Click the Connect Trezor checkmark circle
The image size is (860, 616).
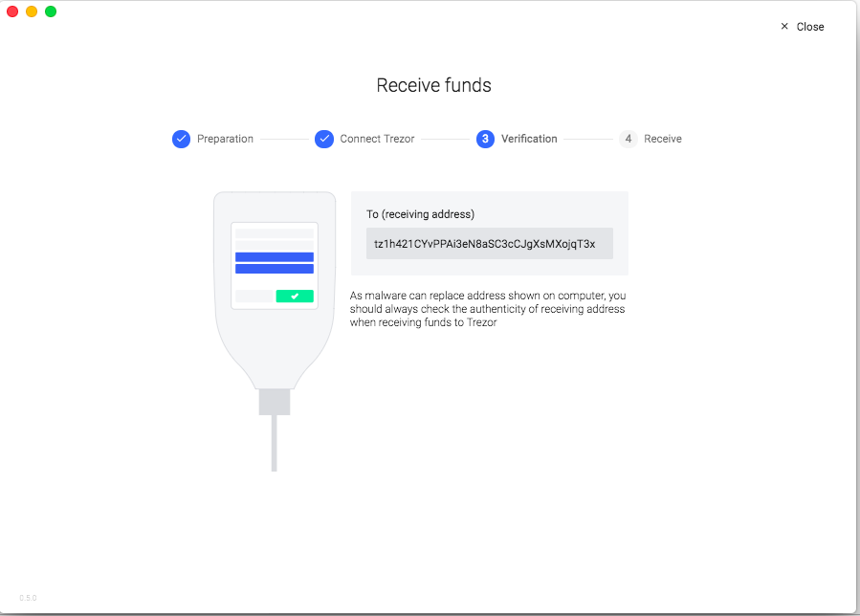324,139
